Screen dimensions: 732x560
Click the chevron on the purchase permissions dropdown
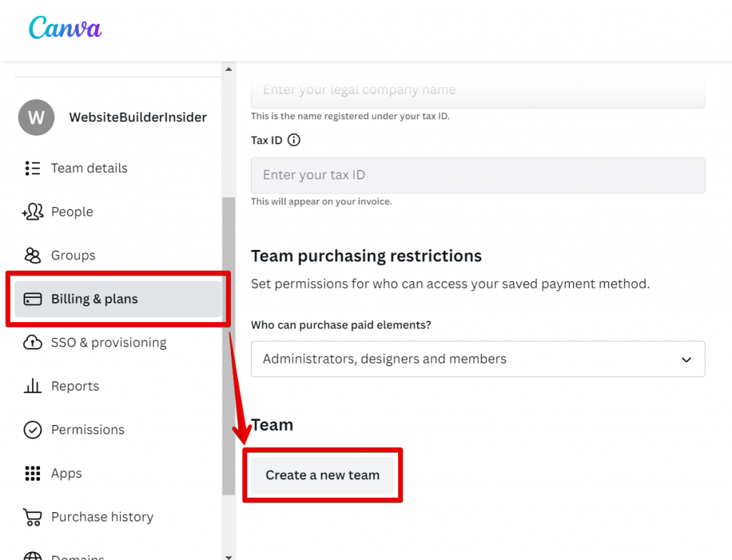(686, 359)
